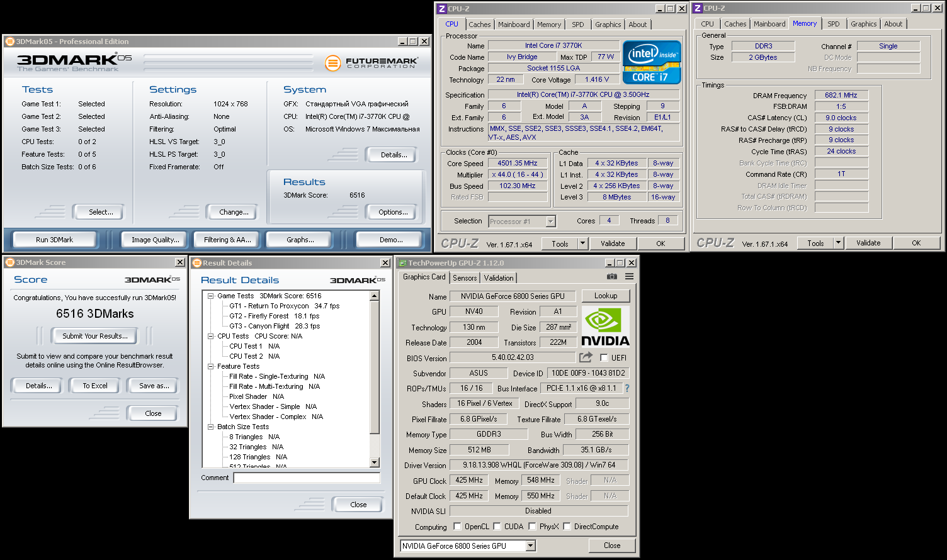
Task: Enable the UEFI checkbox
Action: 604,358
